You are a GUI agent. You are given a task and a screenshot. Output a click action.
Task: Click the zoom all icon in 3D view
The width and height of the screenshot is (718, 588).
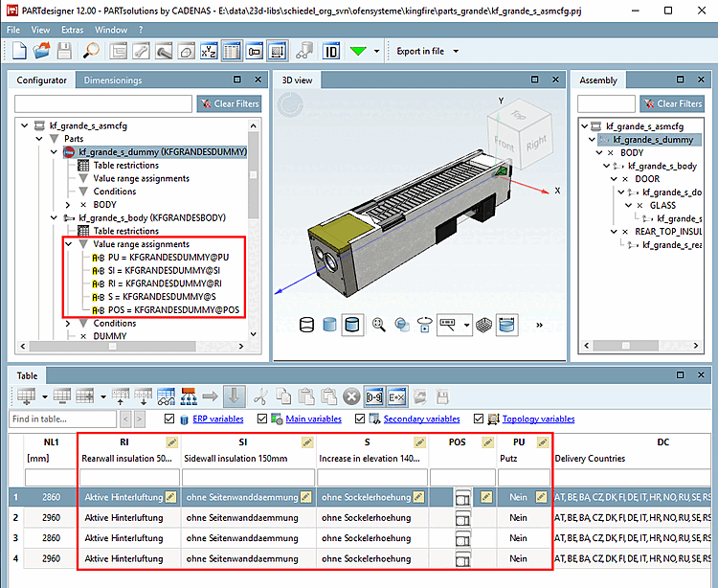379,325
